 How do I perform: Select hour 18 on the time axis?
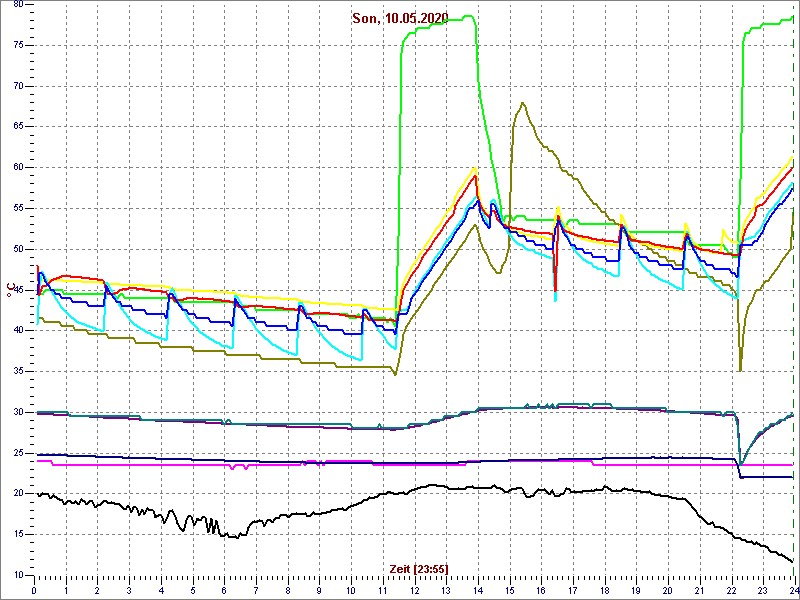tap(604, 591)
